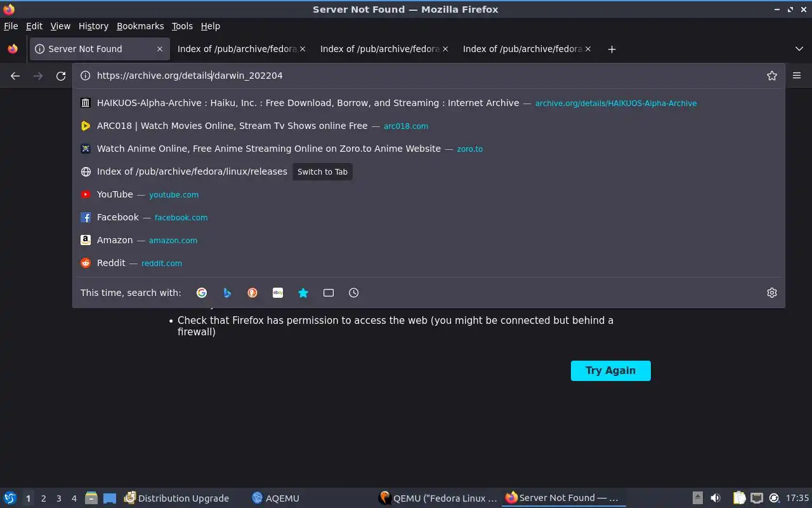Image resolution: width=812 pixels, height=508 pixels.
Task: Select the Server Not Found tab
Action: click(x=98, y=49)
